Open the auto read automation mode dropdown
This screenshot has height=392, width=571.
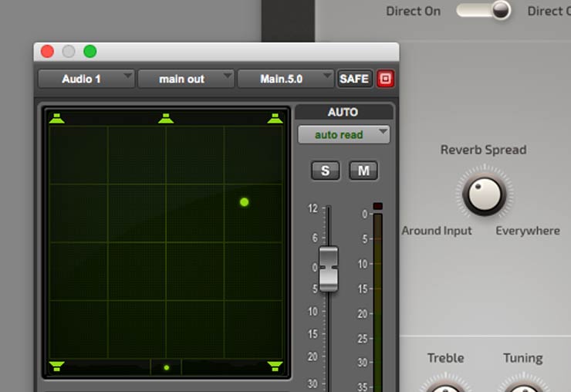click(x=344, y=135)
